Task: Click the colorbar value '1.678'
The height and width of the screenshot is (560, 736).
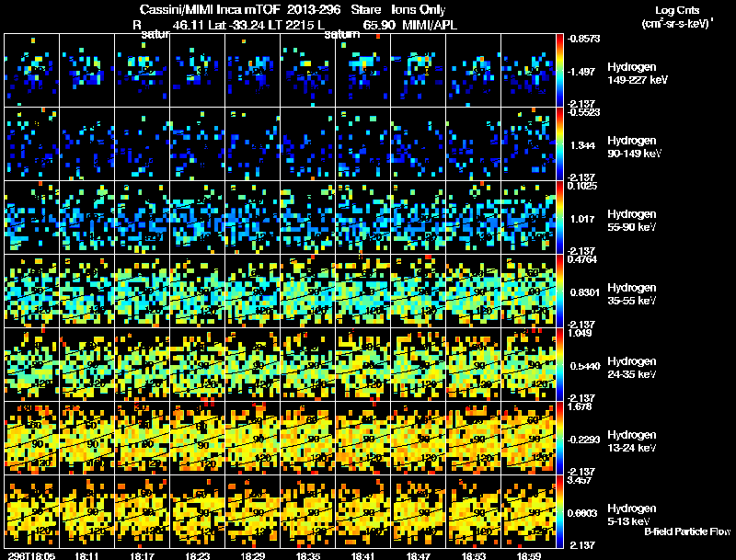Action: (x=581, y=406)
